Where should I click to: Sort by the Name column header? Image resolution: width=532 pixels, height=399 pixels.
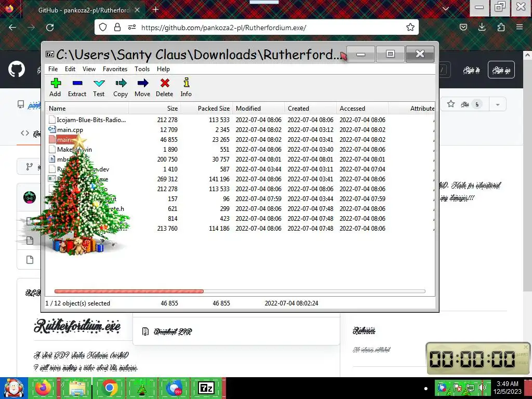click(x=87, y=109)
